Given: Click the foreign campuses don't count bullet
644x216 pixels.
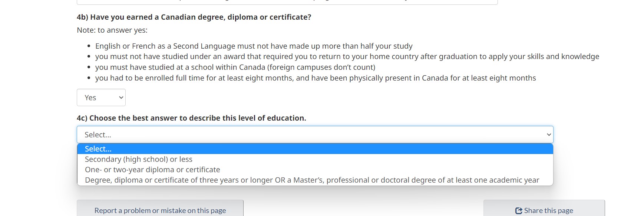Looking at the screenshot, I should pyautogui.click(x=235, y=67).
